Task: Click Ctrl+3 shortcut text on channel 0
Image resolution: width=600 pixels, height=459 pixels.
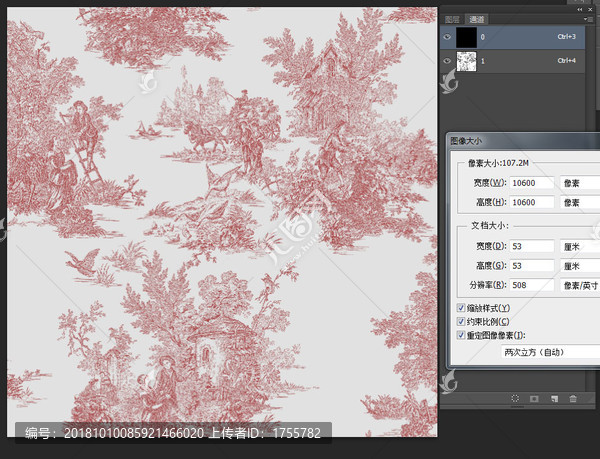Action: 567,37
